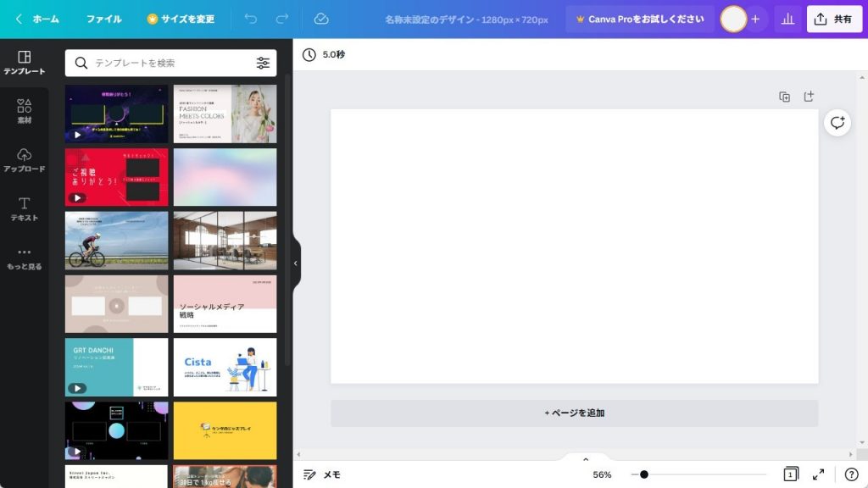Click the 56% zoom level
868x488 pixels.
point(602,474)
